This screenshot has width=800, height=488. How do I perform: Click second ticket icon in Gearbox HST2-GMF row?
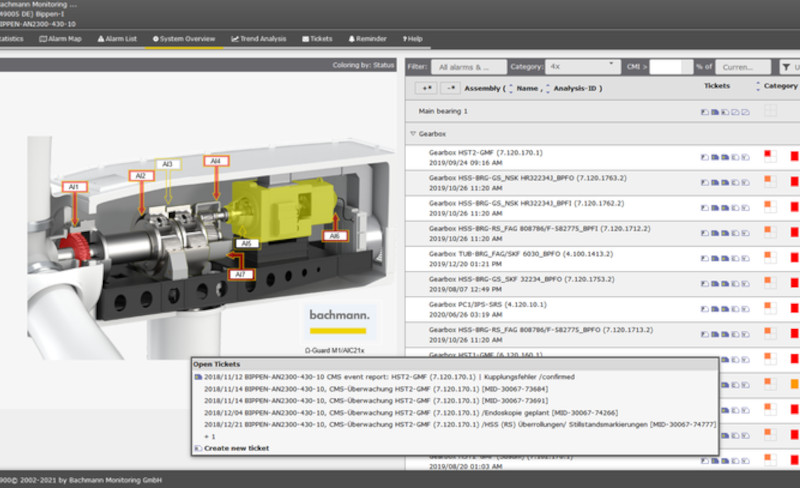click(x=715, y=157)
